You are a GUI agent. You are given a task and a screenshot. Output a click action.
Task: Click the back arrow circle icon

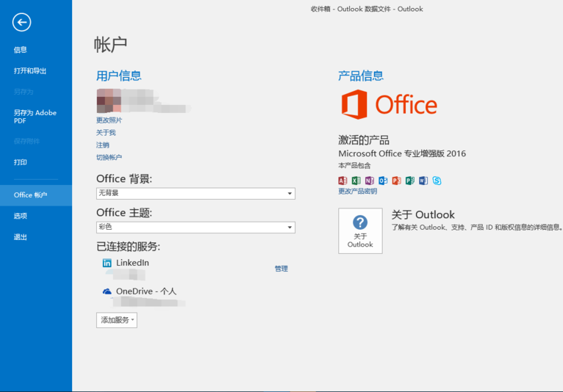(x=21, y=22)
